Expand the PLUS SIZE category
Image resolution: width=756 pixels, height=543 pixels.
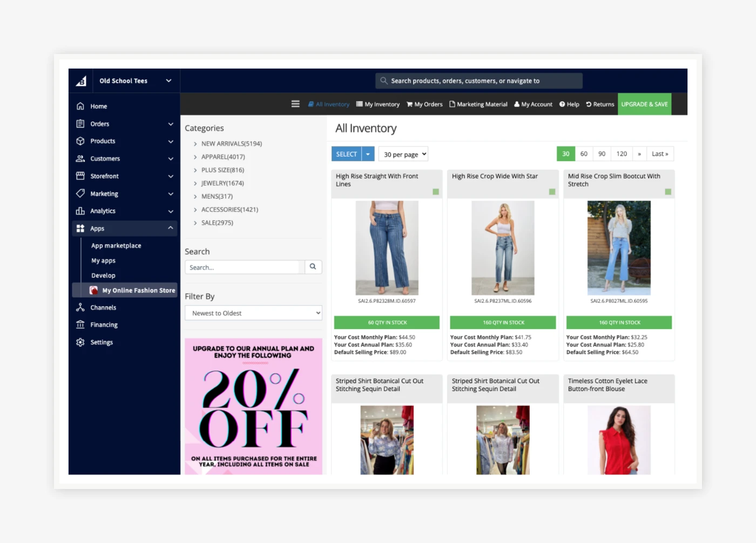pyautogui.click(x=195, y=170)
